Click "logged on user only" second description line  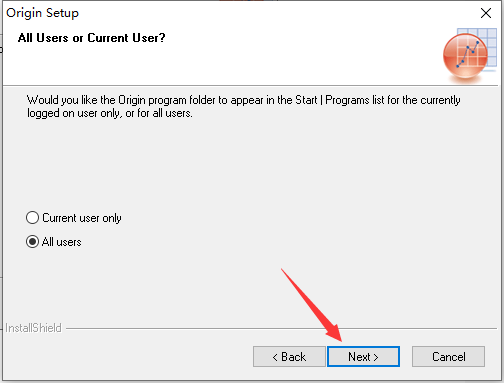click(110, 113)
